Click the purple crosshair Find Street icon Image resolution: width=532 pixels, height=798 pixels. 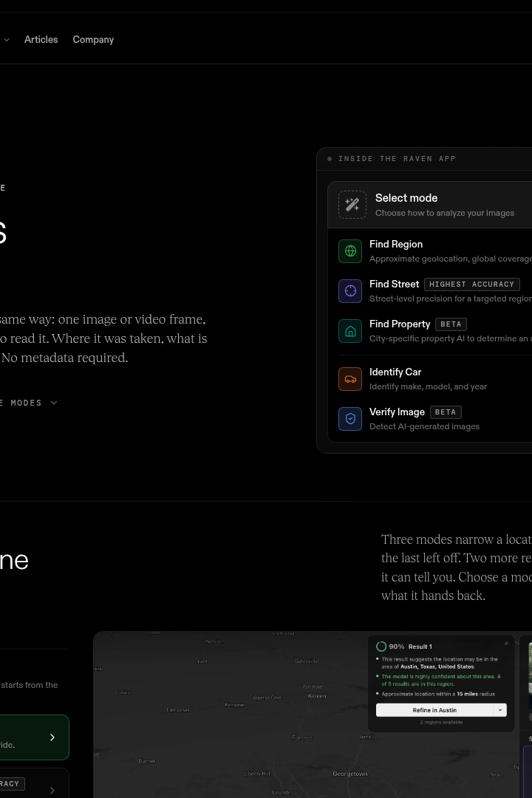pos(350,290)
